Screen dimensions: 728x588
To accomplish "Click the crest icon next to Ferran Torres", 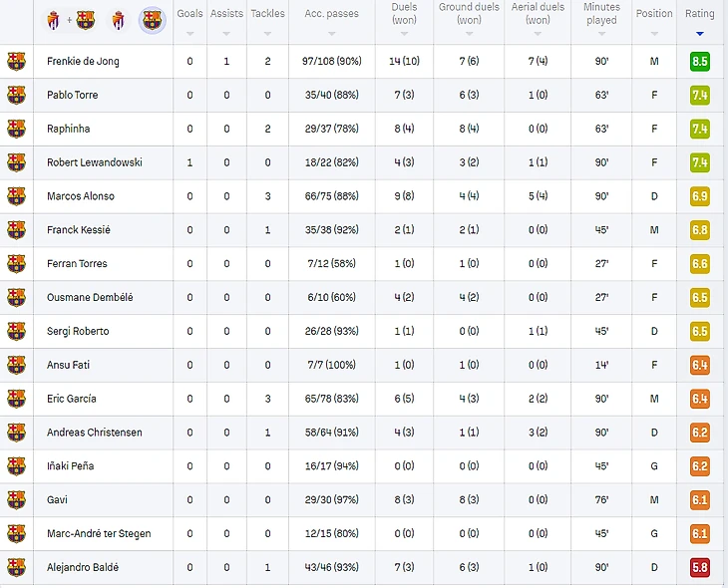I will click(16, 264).
